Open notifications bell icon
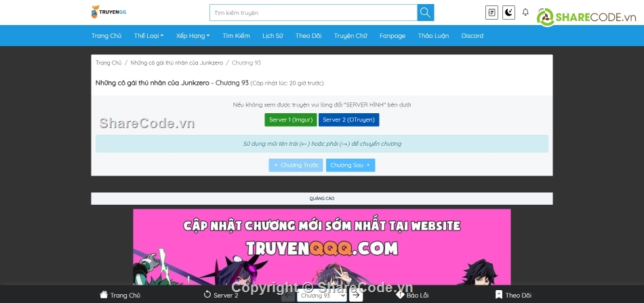 coord(525,13)
